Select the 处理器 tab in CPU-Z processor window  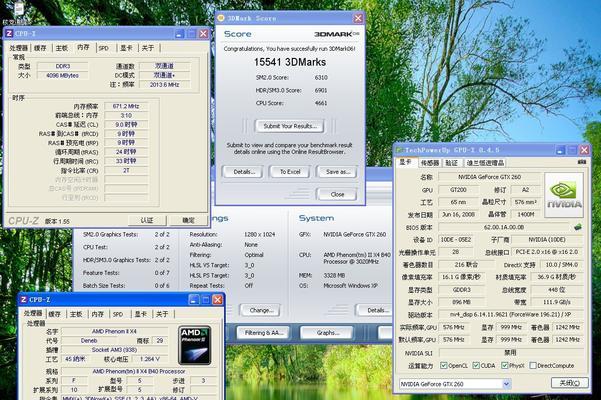click(x=33, y=313)
